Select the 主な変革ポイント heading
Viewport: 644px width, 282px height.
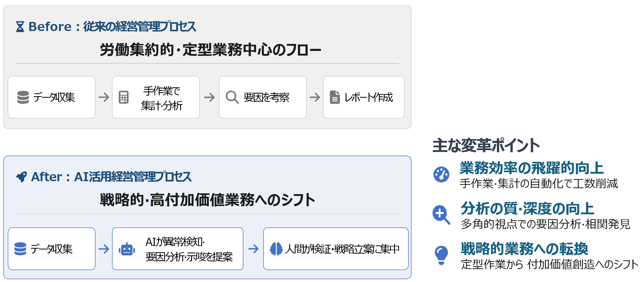[486, 145]
